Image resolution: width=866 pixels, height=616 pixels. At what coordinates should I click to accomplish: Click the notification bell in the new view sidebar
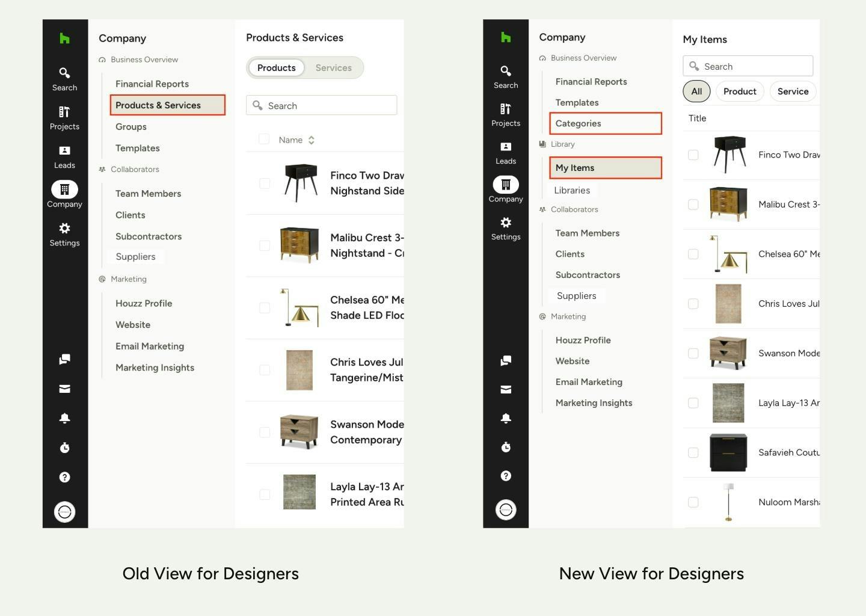[506, 418]
